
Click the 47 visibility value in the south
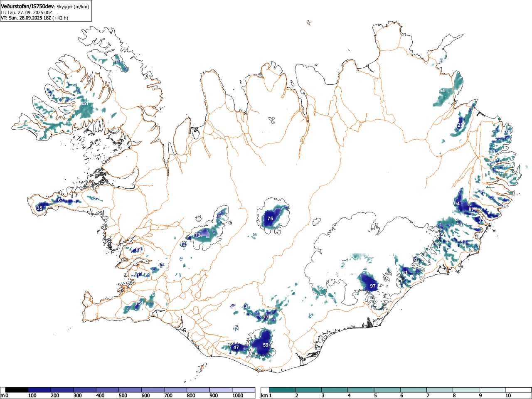(236, 347)
